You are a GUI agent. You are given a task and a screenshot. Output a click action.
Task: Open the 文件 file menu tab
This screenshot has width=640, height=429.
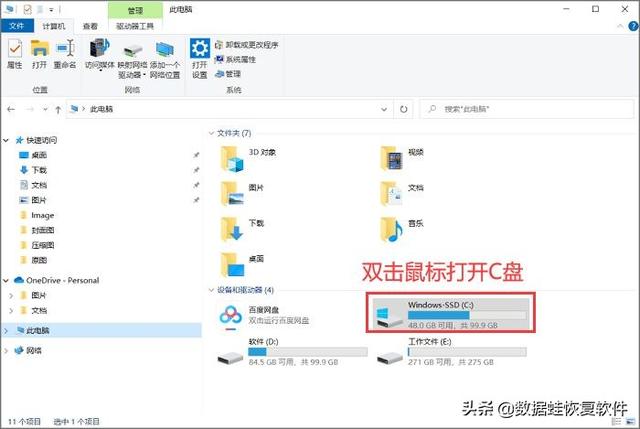[17, 26]
